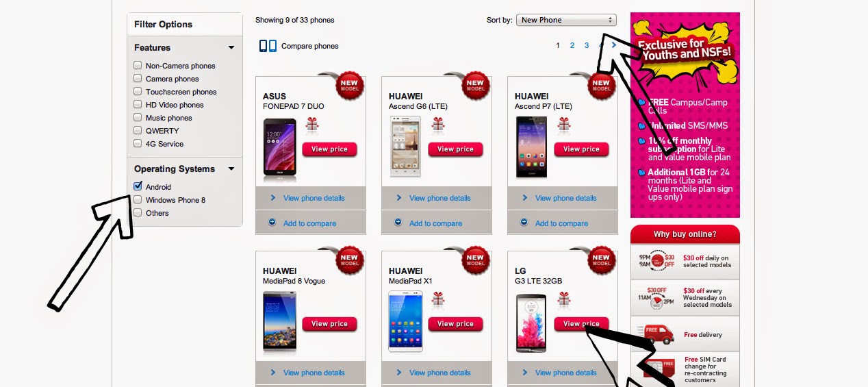Viewport: 868px width, 387px height.
Task: Go to page 2 of results
Action: click(572, 46)
